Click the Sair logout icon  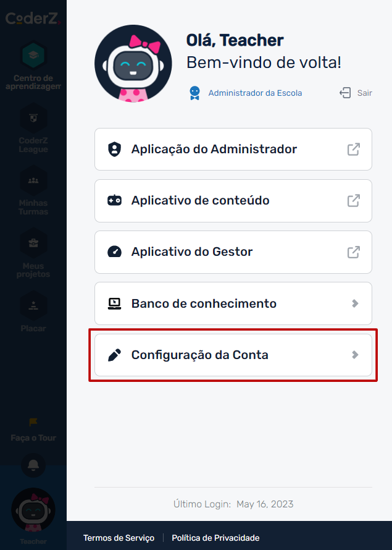pyautogui.click(x=345, y=93)
